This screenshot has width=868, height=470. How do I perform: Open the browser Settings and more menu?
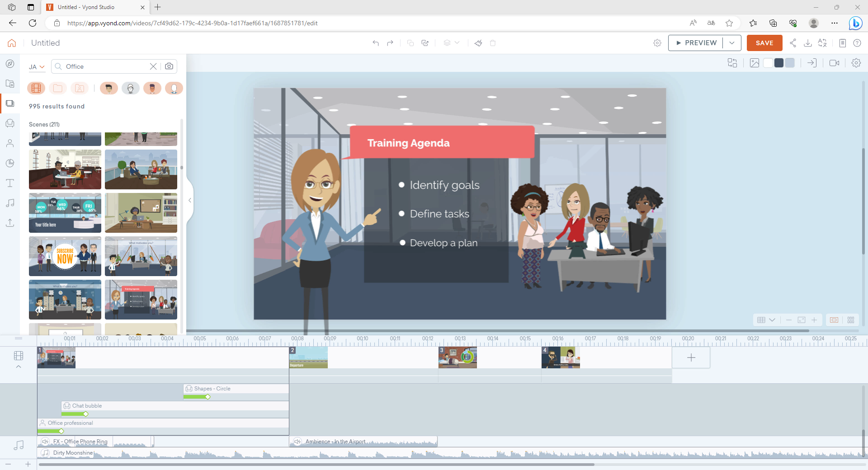[x=835, y=23]
